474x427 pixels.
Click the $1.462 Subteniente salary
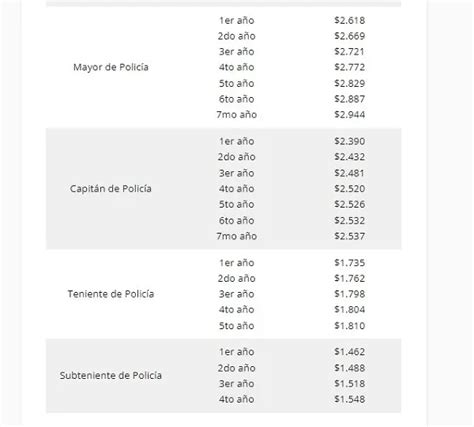(x=350, y=352)
